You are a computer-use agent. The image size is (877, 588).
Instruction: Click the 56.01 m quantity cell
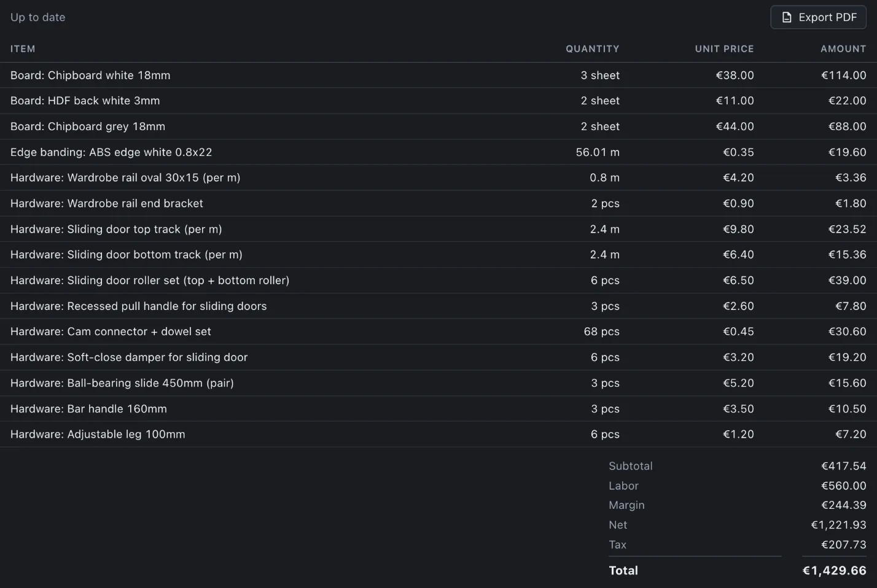pos(598,152)
